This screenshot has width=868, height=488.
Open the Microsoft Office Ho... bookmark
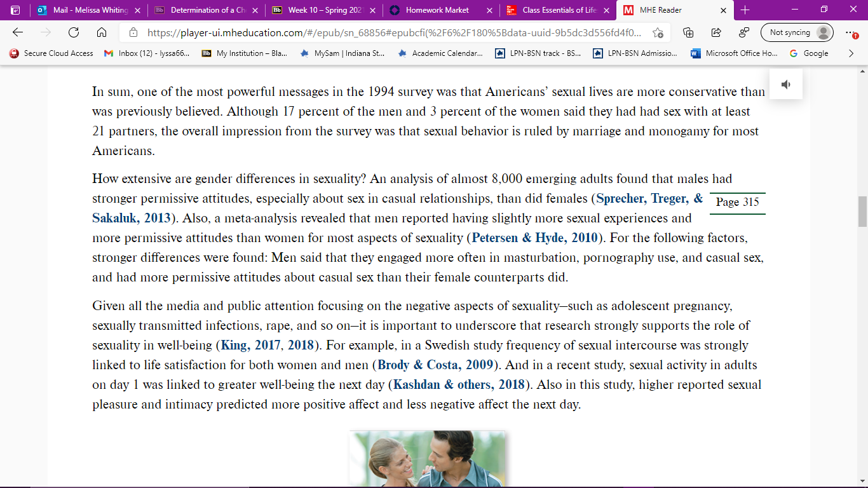[733, 53]
